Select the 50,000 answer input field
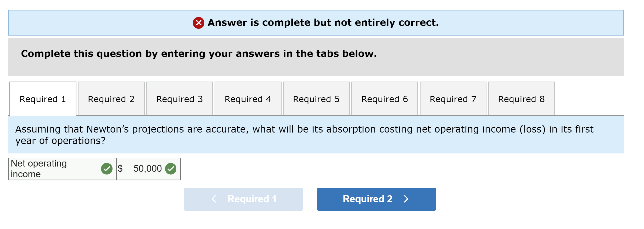The image size is (644, 229). [x=148, y=169]
